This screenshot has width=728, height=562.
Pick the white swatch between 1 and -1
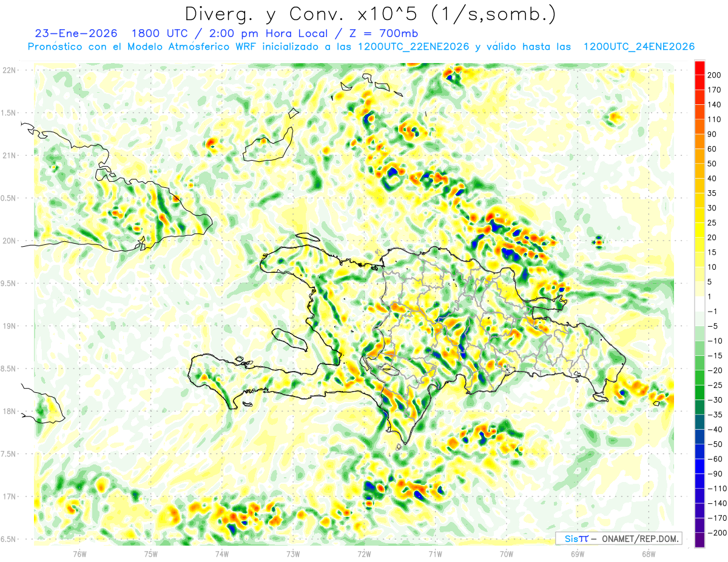pos(699,304)
